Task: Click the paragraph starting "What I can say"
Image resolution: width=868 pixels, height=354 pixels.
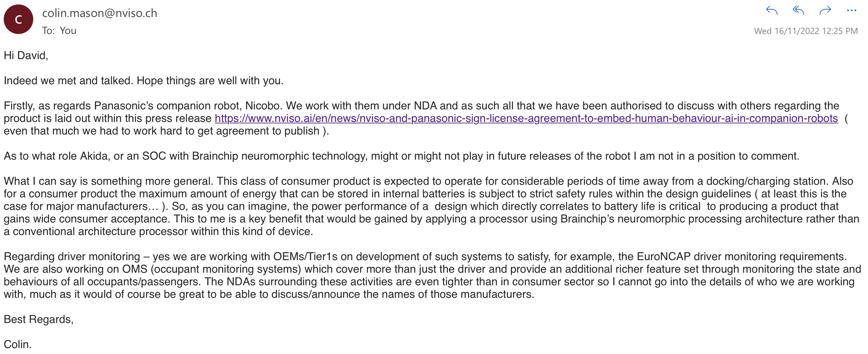Action: coord(428,206)
